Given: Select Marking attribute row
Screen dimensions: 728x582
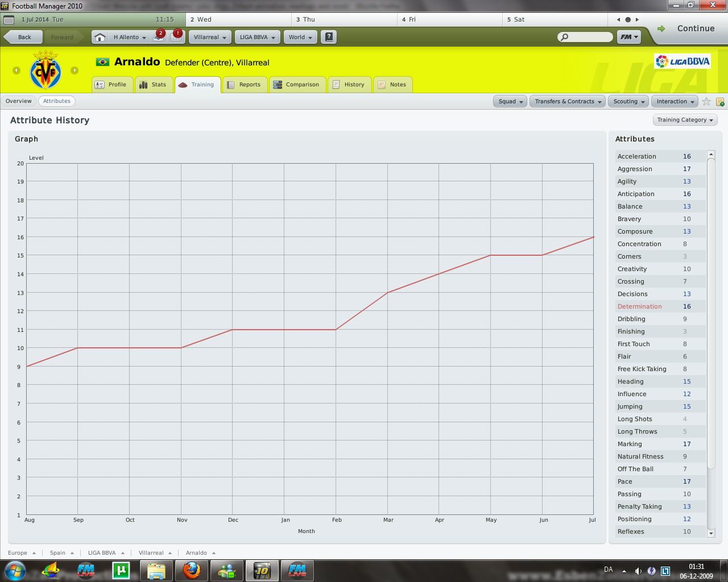Looking at the screenshot, I should [660, 444].
